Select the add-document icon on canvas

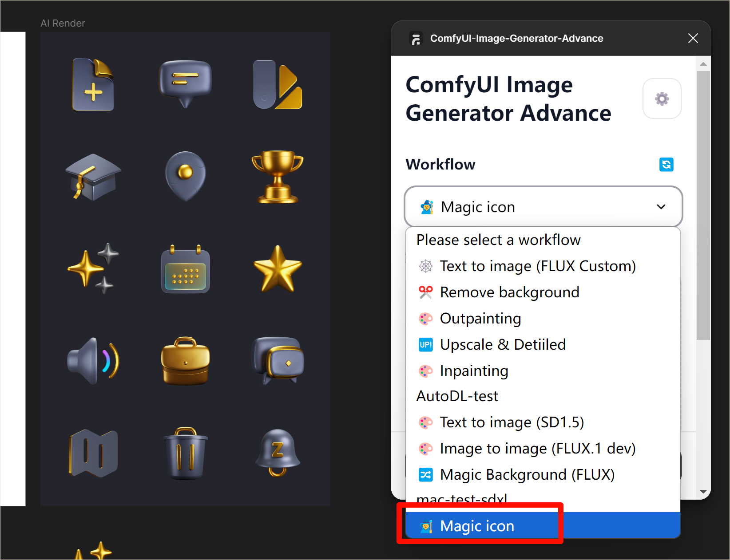click(x=93, y=84)
